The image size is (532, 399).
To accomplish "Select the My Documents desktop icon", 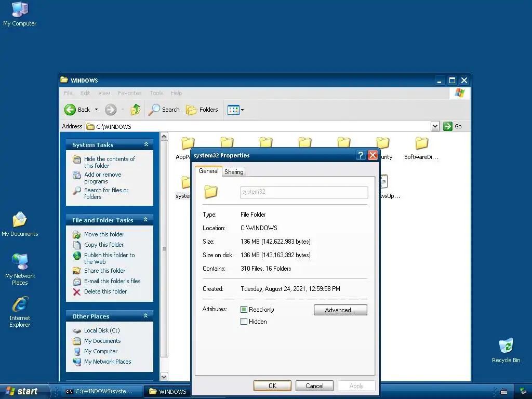I will click(x=20, y=224).
